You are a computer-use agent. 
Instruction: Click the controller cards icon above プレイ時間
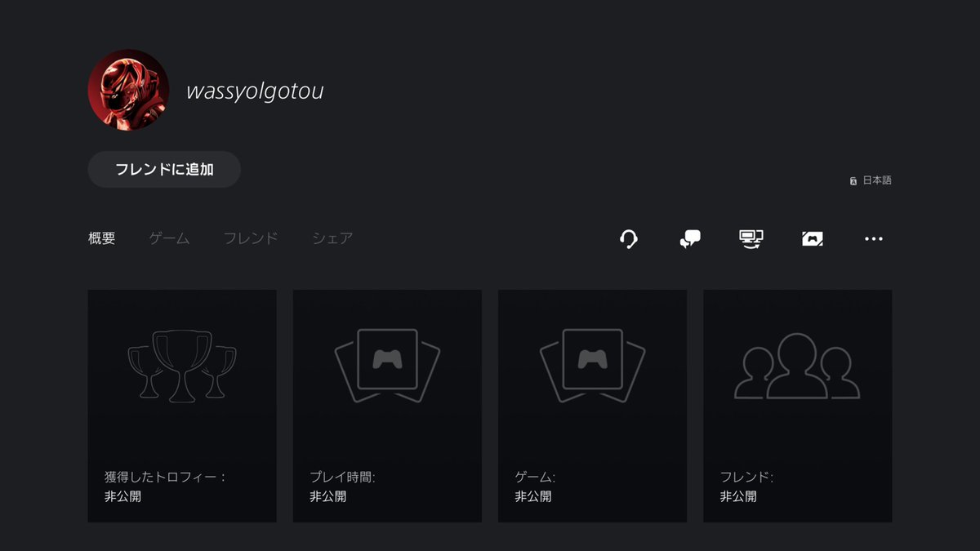tap(387, 366)
